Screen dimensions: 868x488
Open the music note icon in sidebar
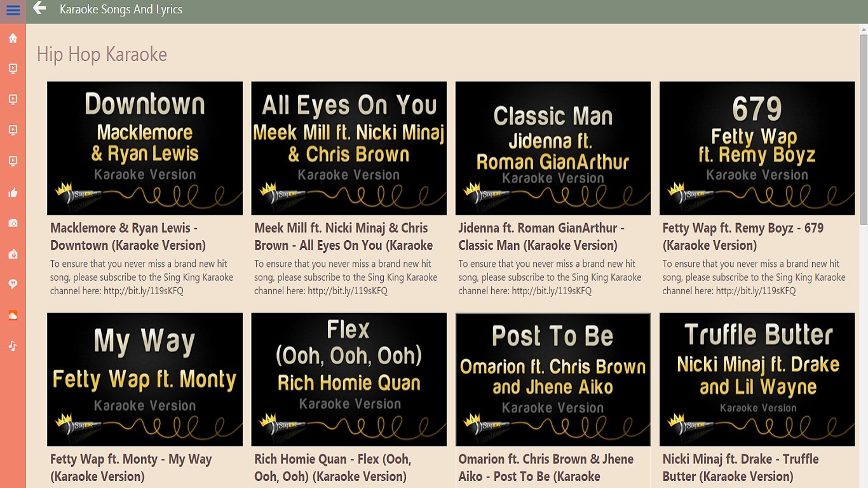click(13, 346)
